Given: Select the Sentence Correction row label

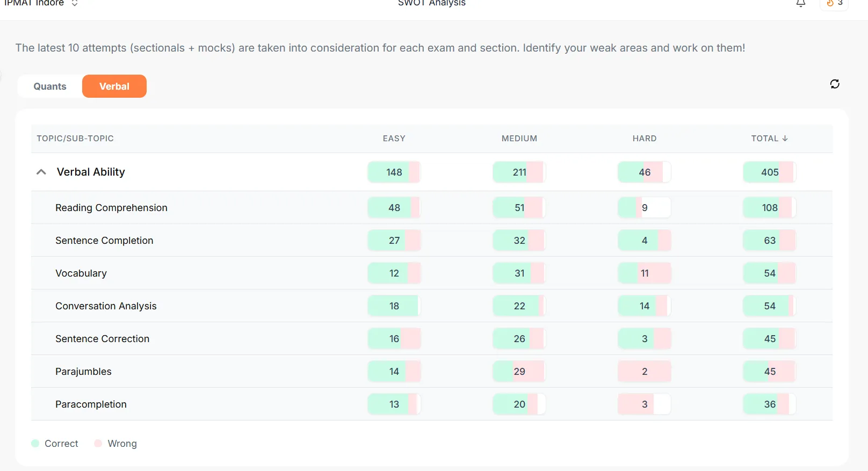Looking at the screenshot, I should [x=102, y=339].
